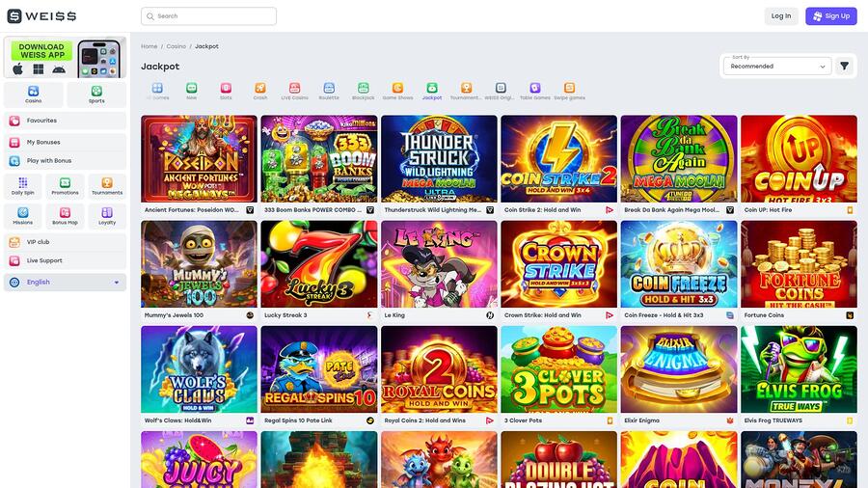Screen dimensions: 868x488
Task: Expand the English language selector
Action: point(66,283)
